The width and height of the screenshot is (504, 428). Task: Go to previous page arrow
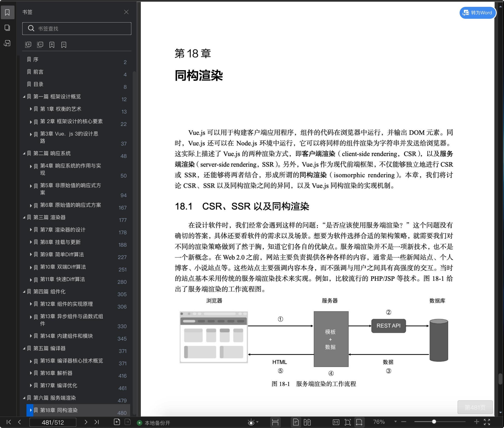20,422
